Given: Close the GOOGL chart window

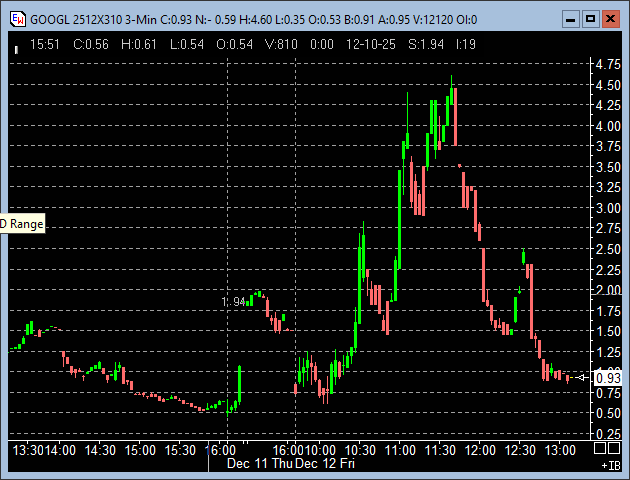Looking at the screenshot, I should pyautogui.click(x=611, y=19).
